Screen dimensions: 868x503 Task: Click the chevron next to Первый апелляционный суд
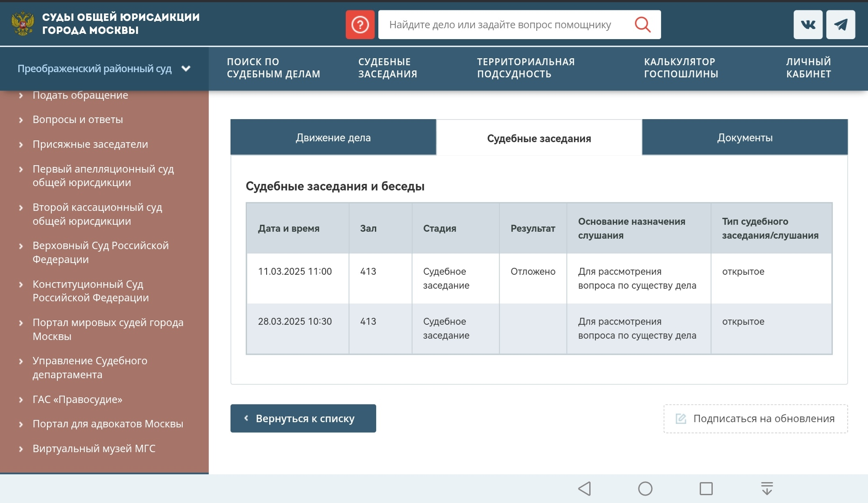[20, 169]
